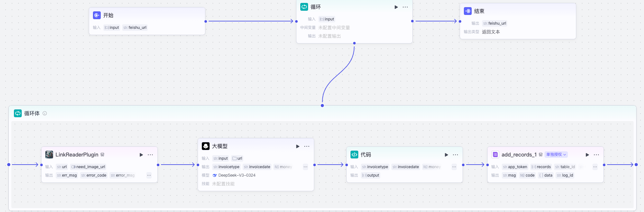Click 未配置技能 in 大模型 node

223,184
